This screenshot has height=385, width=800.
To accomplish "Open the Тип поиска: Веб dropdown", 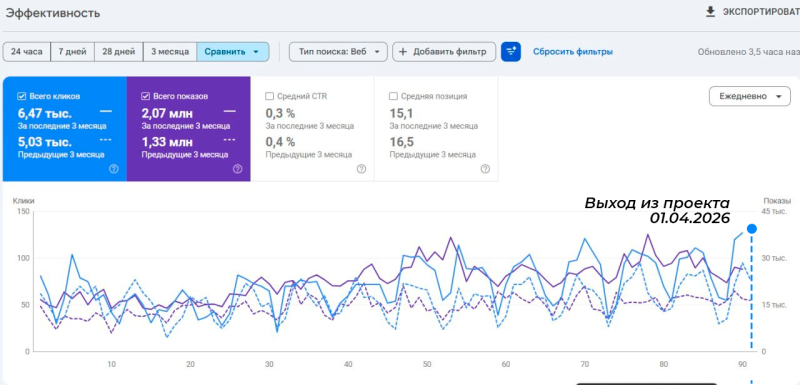I will [x=338, y=52].
